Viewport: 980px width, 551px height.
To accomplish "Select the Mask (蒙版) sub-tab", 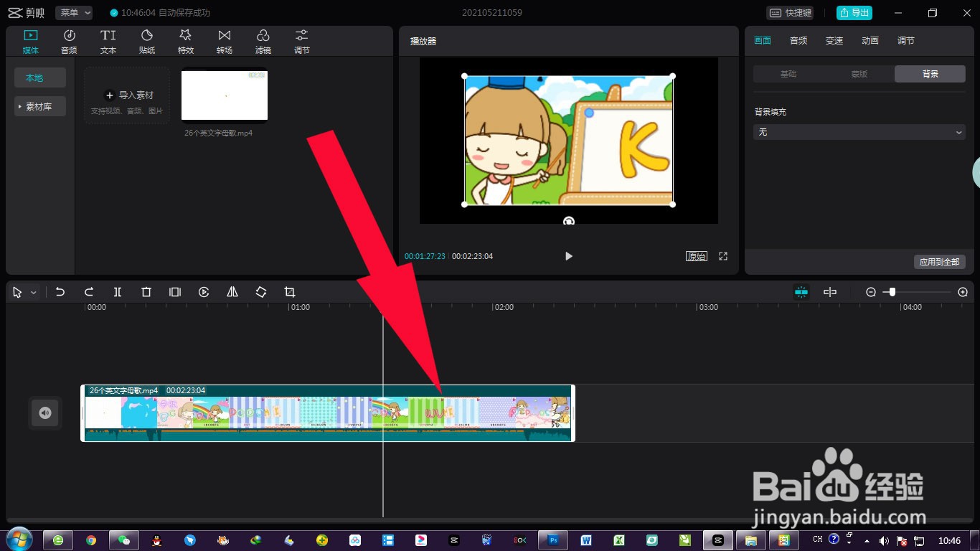I will coord(859,74).
